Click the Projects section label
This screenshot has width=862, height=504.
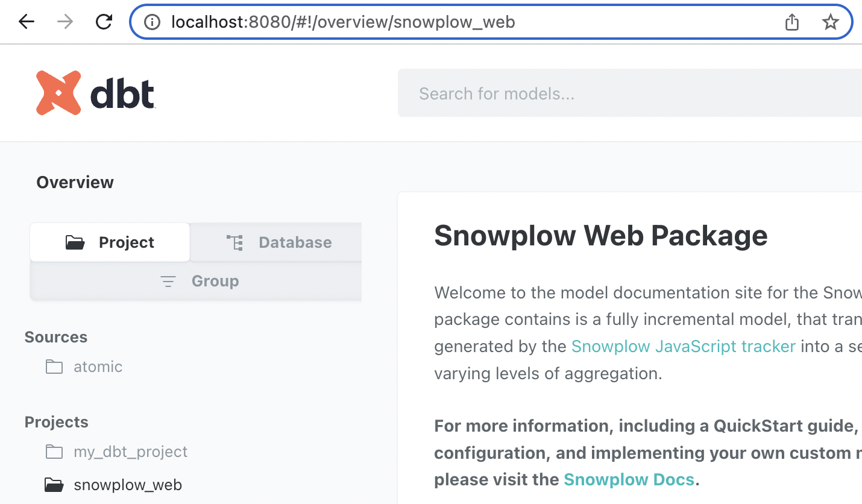(57, 422)
